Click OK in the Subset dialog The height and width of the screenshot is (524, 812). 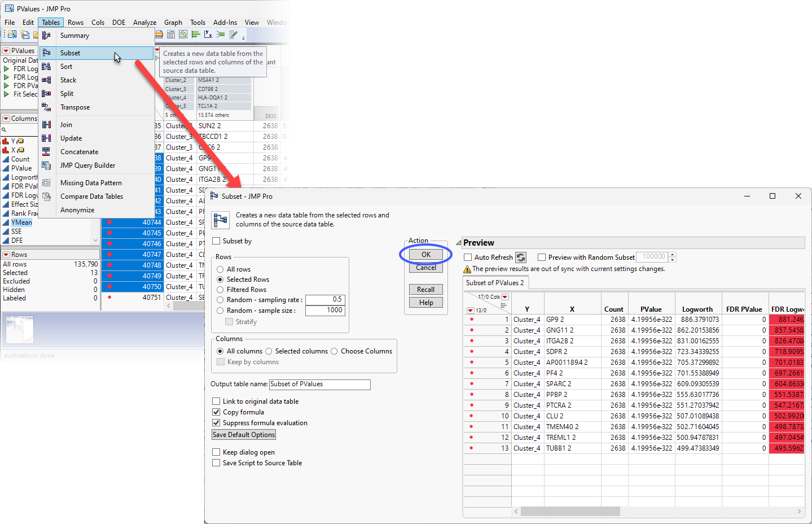click(x=425, y=255)
